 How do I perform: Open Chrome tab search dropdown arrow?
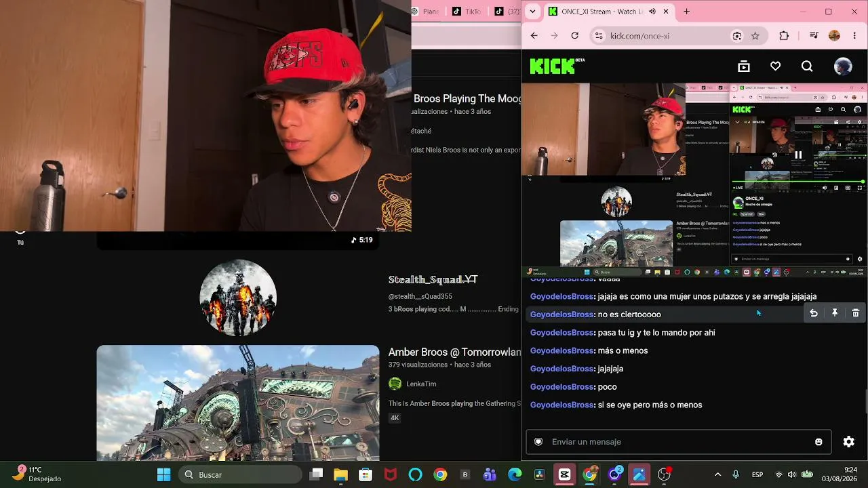pyautogui.click(x=533, y=12)
